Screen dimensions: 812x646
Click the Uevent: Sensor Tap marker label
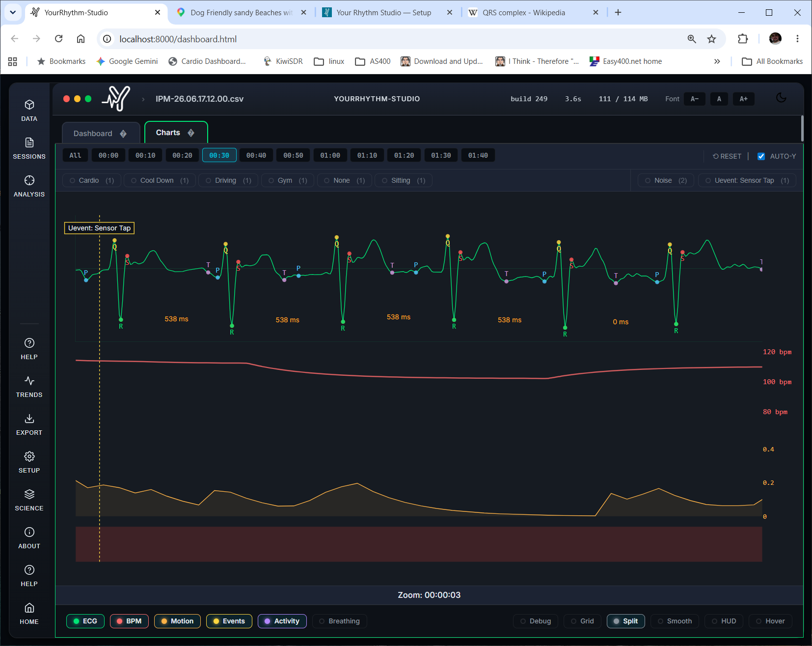[x=99, y=228]
